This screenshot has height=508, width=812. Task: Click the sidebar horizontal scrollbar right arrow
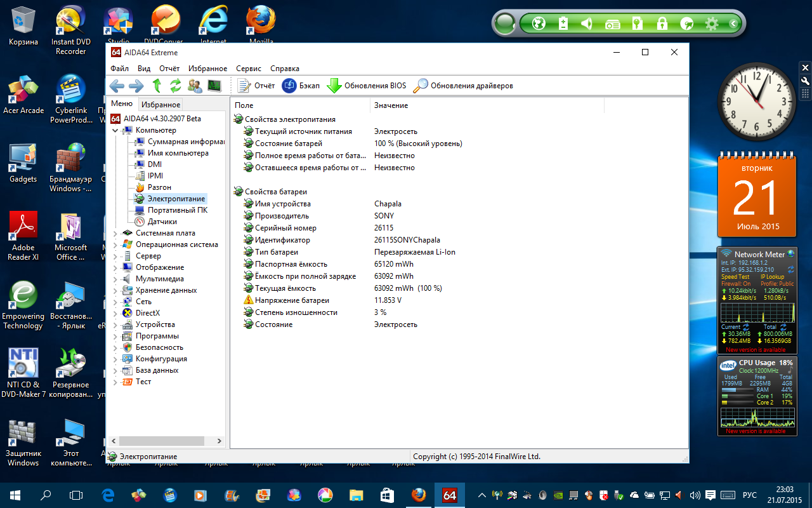219,441
